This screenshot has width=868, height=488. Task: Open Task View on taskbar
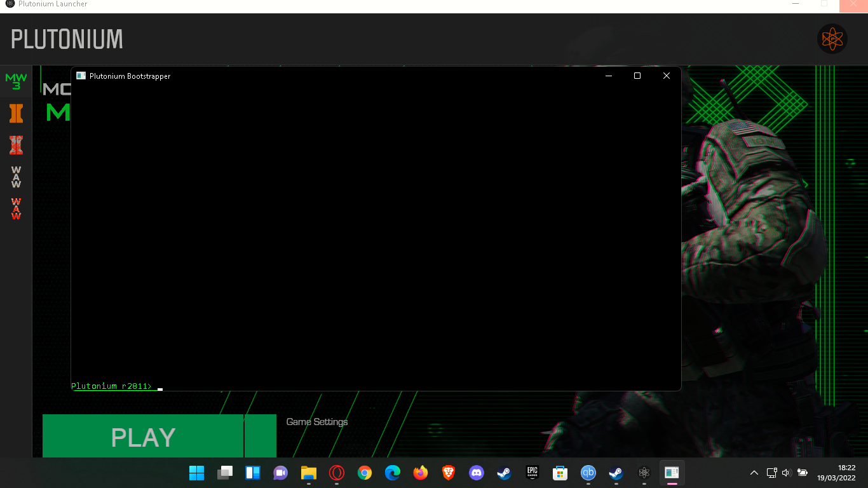tap(224, 473)
